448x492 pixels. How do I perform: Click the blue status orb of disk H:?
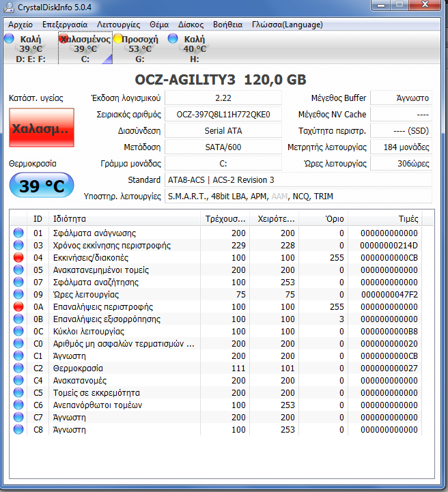173,38
